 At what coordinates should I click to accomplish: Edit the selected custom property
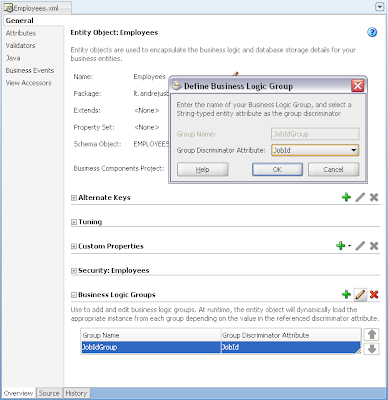(x=360, y=246)
